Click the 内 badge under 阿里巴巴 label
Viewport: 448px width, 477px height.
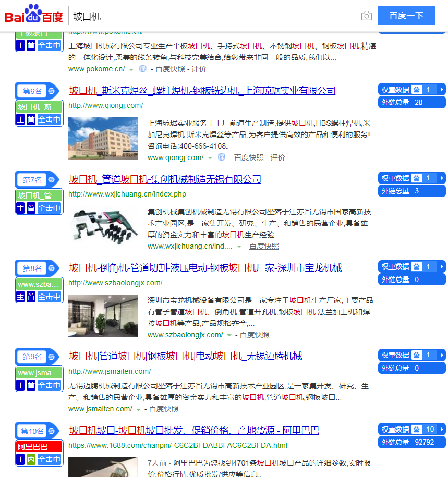31,459
